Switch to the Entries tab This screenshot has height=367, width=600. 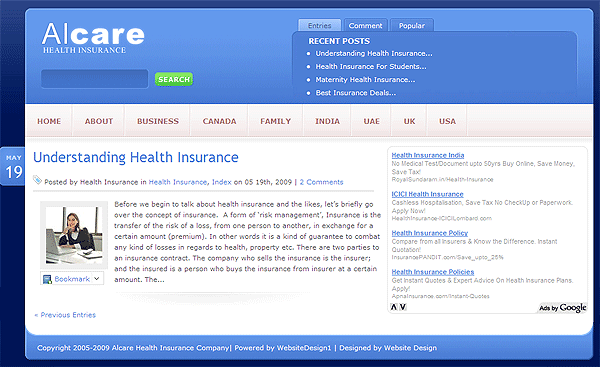point(320,25)
